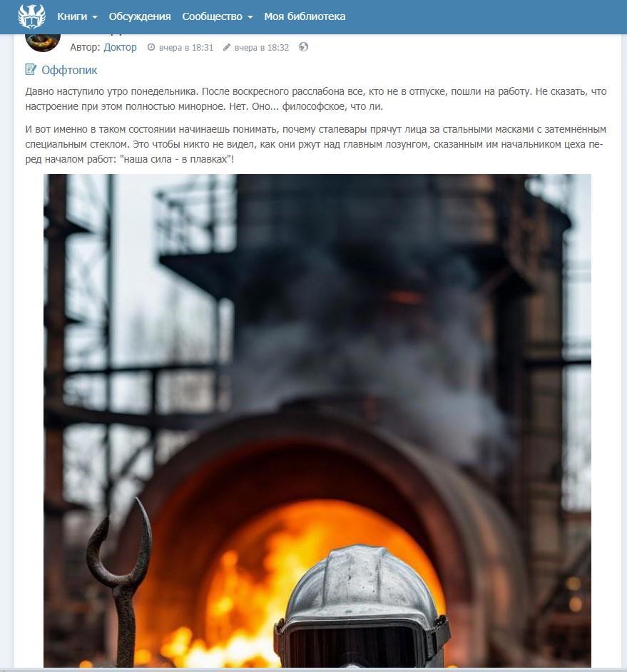Viewport: 627px width, 672px height.
Task: Open the Сообщество menu
Action: 218,16
